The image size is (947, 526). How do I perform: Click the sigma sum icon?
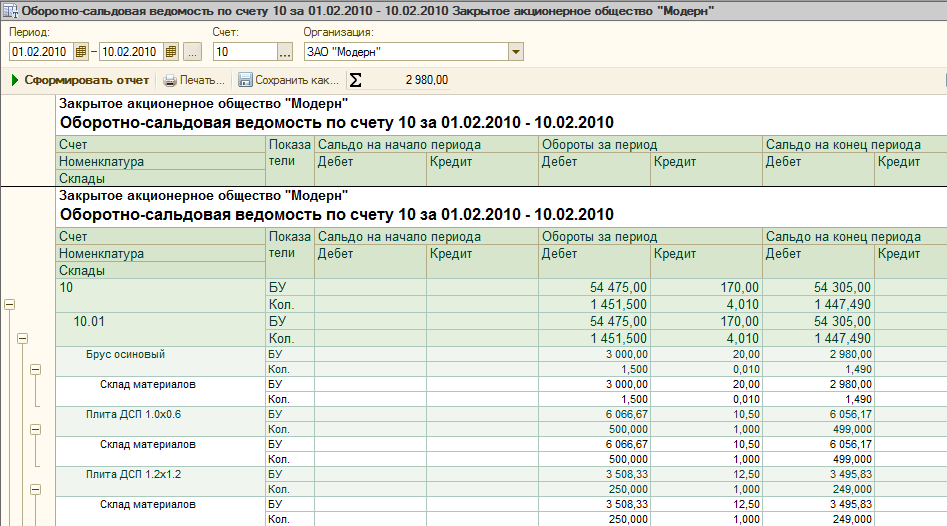pyautogui.click(x=356, y=80)
